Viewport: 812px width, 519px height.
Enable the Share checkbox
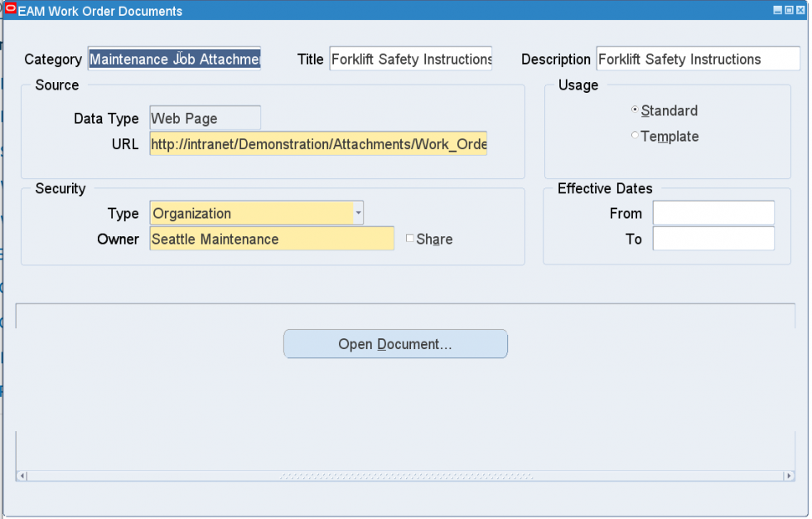click(x=409, y=238)
